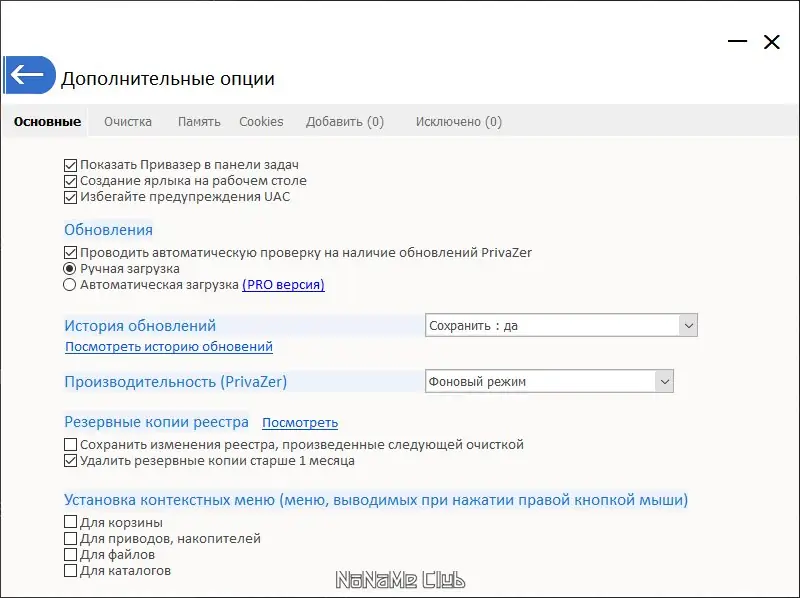
Task: Enable context menu 'Для корзины' checkbox
Action: coord(70,522)
